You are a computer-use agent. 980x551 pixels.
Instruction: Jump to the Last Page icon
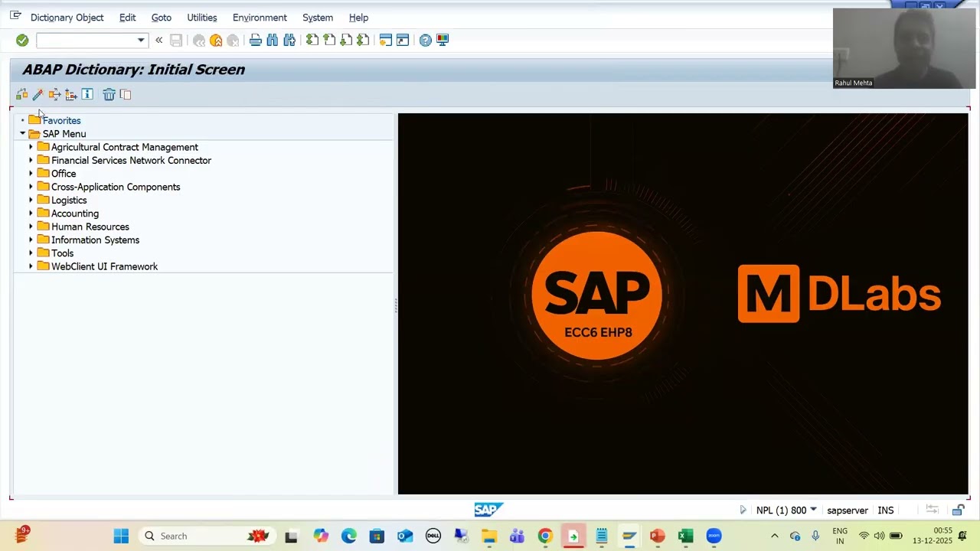tap(363, 40)
